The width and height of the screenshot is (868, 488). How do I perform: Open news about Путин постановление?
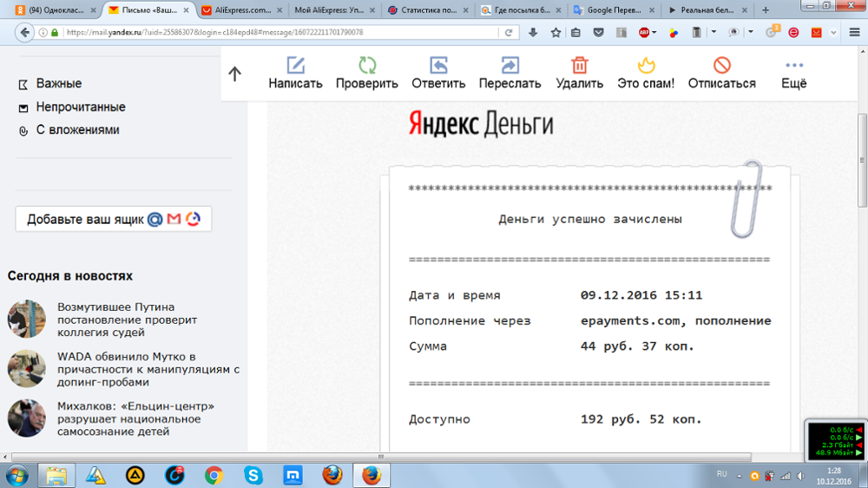click(x=128, y=320)
